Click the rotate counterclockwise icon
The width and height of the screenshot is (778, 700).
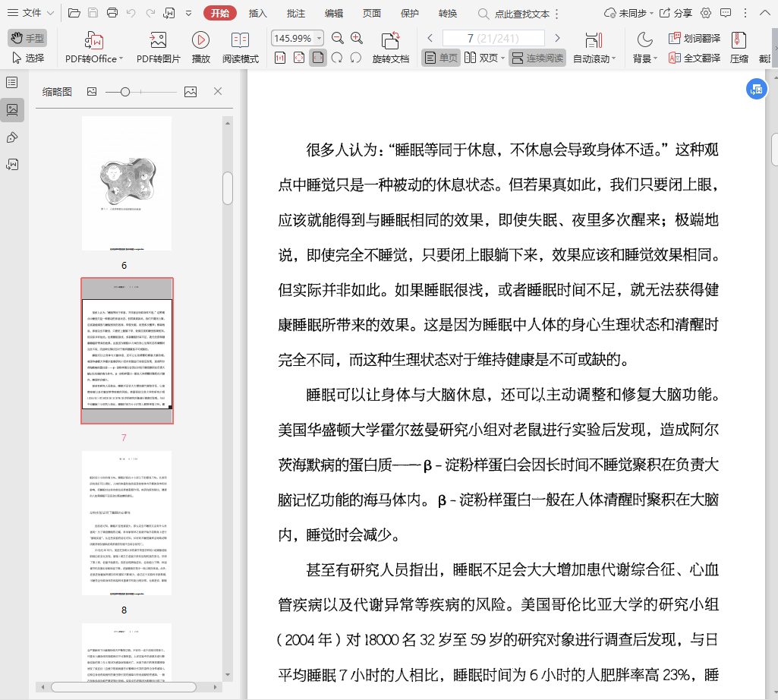[x=356, y=58]
